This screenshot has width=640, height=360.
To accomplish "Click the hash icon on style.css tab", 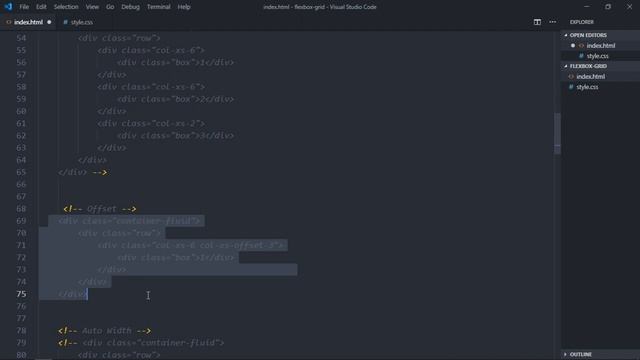I will 65,22.
